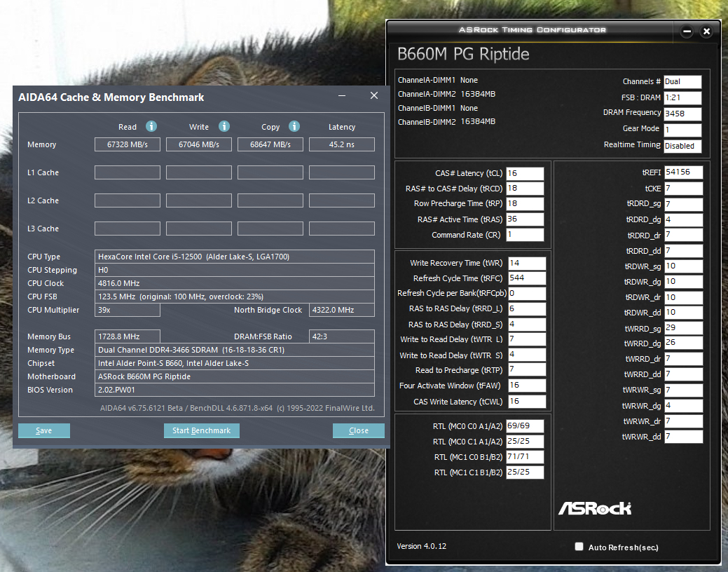
Task: Click the ASRock logo
Action: (x=594, y=508)
